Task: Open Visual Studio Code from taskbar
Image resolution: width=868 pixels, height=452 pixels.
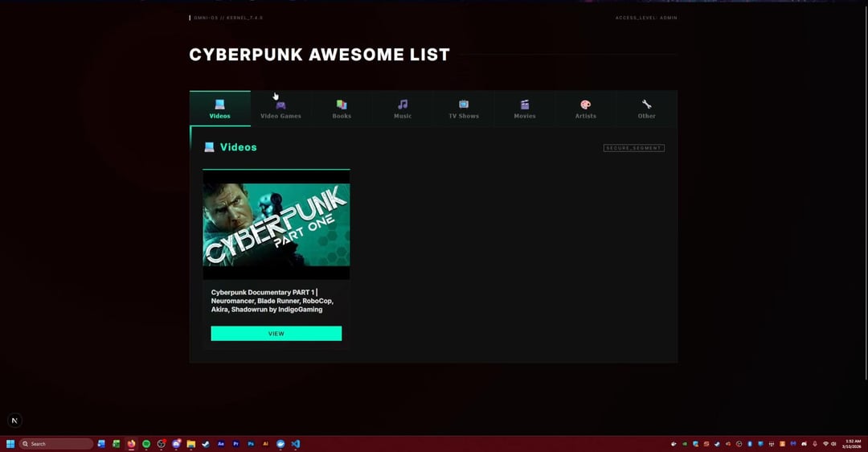Action: click(296, 444)
